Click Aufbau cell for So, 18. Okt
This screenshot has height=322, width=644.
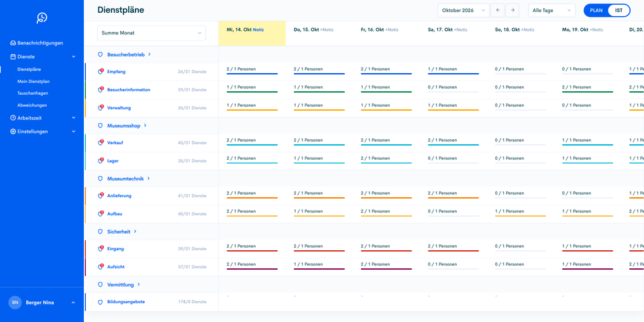point(521,213)
